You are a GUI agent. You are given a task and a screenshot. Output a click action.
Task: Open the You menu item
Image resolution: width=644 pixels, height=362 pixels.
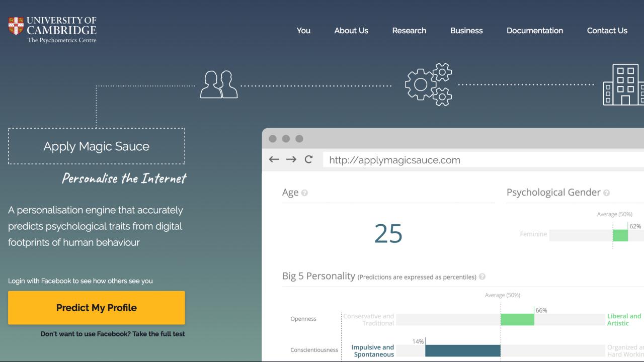point(303,31)
